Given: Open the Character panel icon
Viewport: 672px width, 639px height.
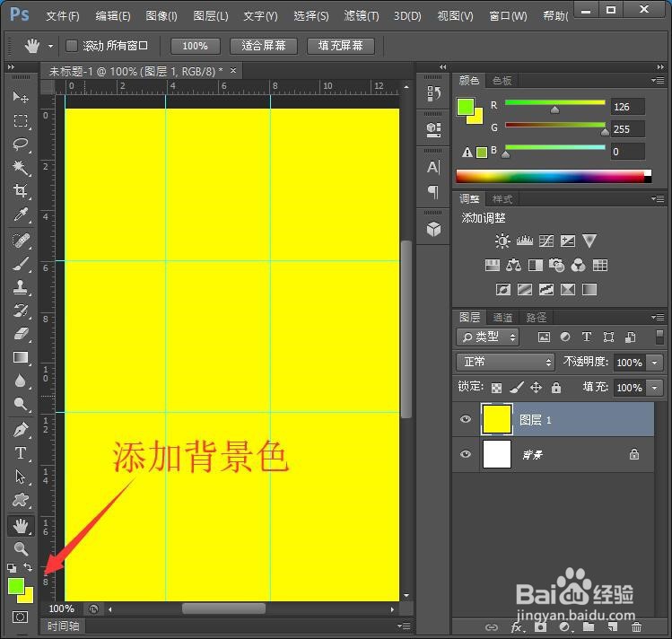Looking at the screenshot, I should 433,167.
